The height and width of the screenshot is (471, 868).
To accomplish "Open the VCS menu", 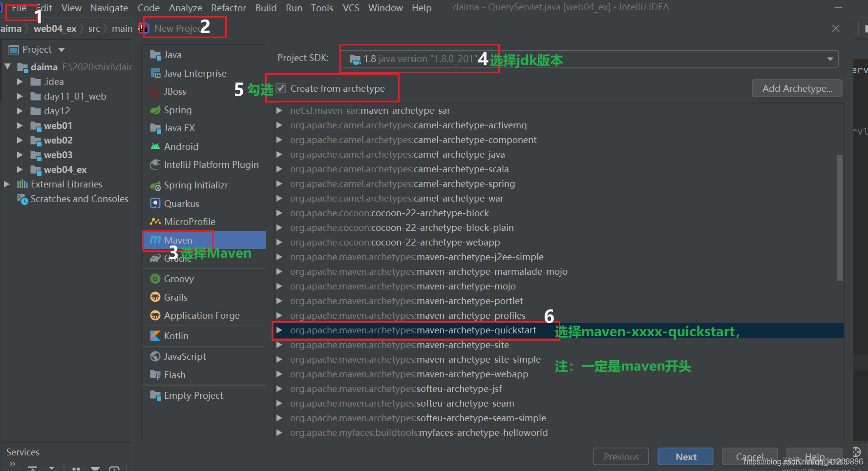I will [x=351, y=8].
